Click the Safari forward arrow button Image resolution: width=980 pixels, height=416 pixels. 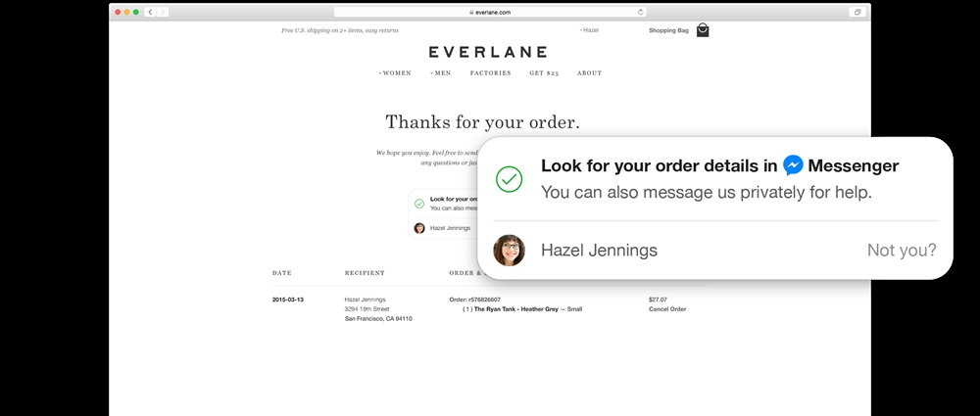163,12
